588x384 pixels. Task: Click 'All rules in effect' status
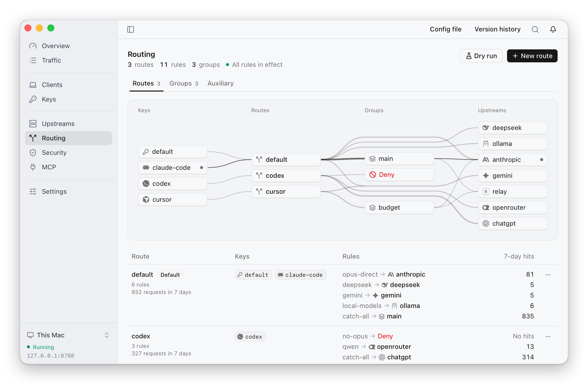(254, 65)
